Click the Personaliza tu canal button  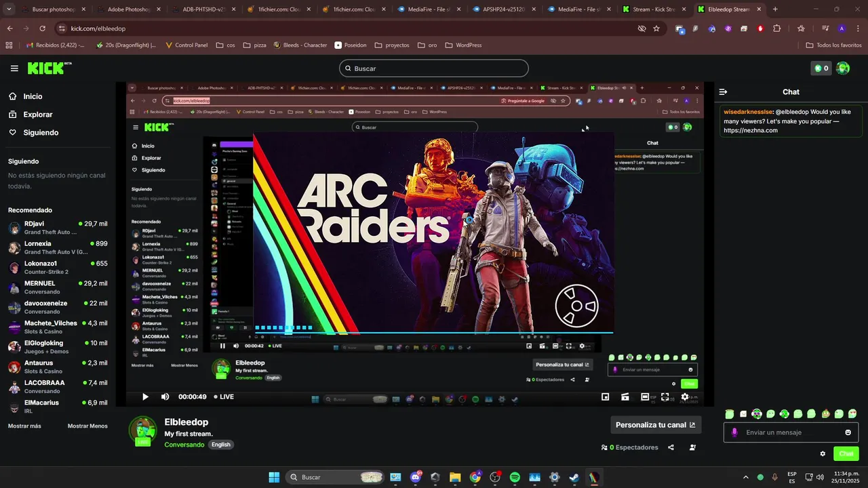tap(656, 425)
